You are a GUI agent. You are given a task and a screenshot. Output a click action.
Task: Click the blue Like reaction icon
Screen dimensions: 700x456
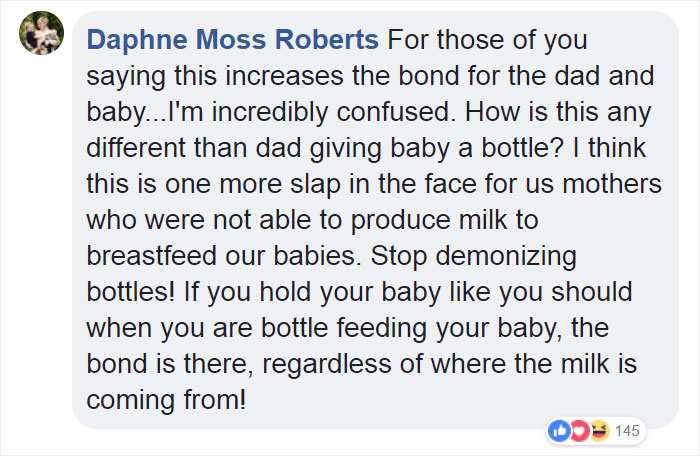tap(558, 431)
